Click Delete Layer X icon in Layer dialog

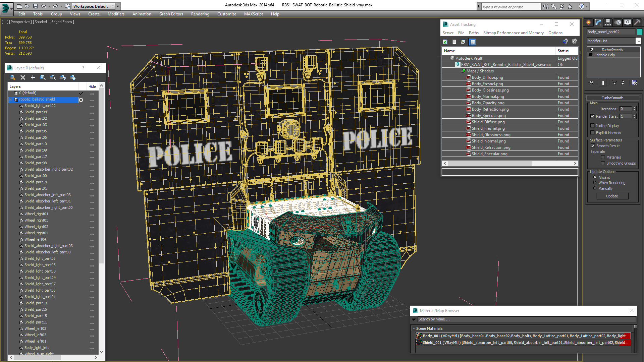23,77
